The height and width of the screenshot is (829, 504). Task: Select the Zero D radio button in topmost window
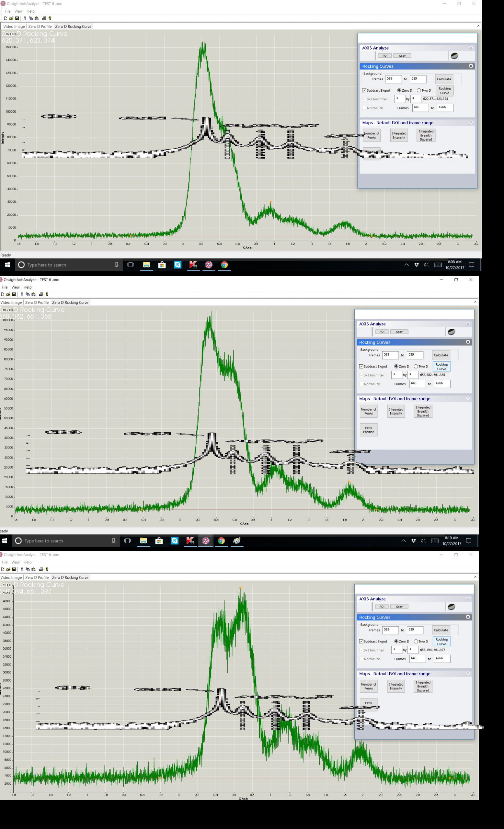(399, 90)
